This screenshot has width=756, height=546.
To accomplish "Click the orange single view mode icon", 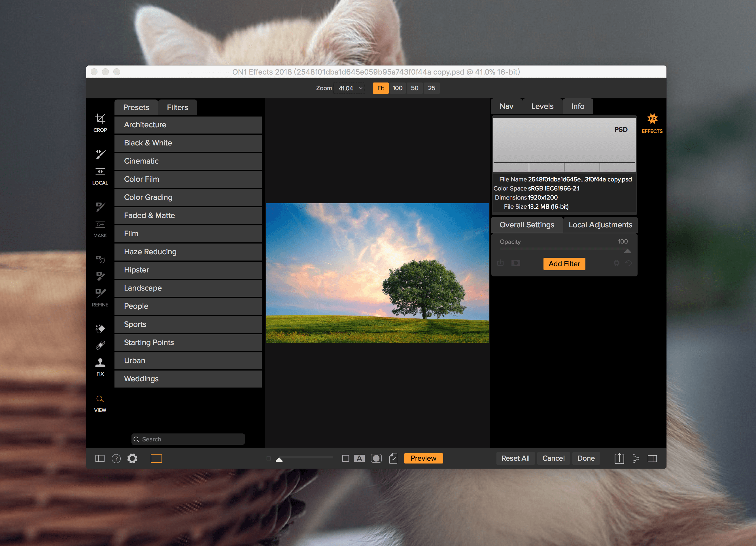I will point(156,459).
